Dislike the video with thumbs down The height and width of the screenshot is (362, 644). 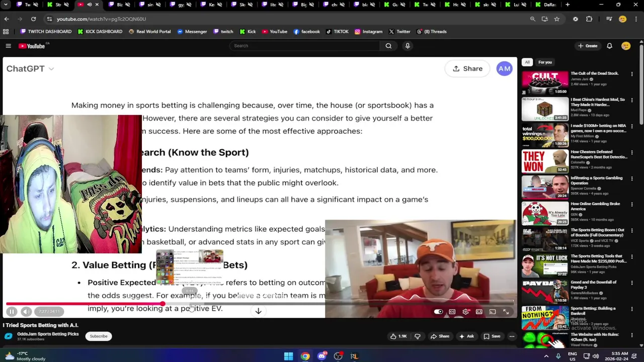tap(417, 336)
